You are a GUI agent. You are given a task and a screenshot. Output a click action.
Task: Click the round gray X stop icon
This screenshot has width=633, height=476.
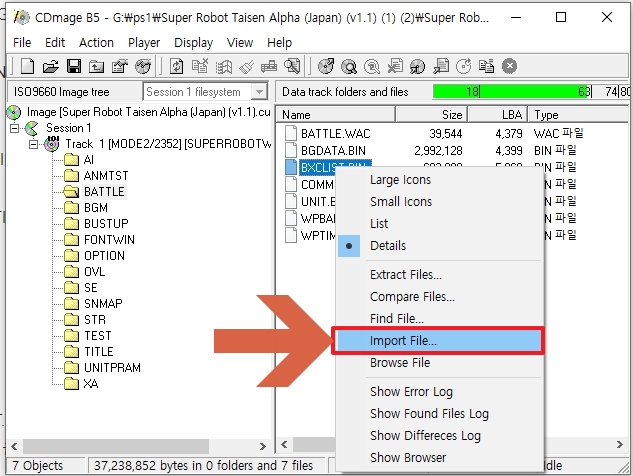[x=509, y=66]
